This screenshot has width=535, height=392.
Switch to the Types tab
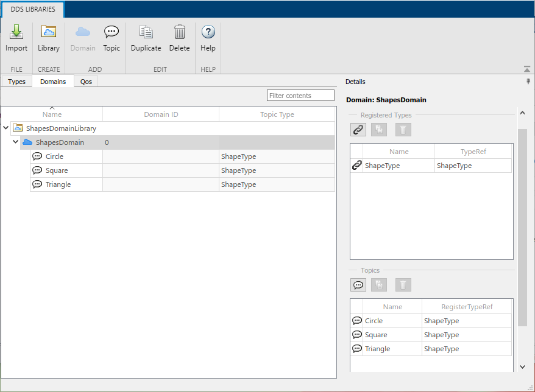(17, 82)
